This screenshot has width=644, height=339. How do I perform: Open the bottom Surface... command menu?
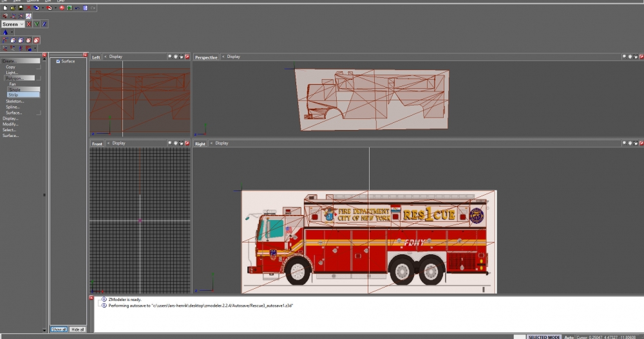tap(11, 136)
